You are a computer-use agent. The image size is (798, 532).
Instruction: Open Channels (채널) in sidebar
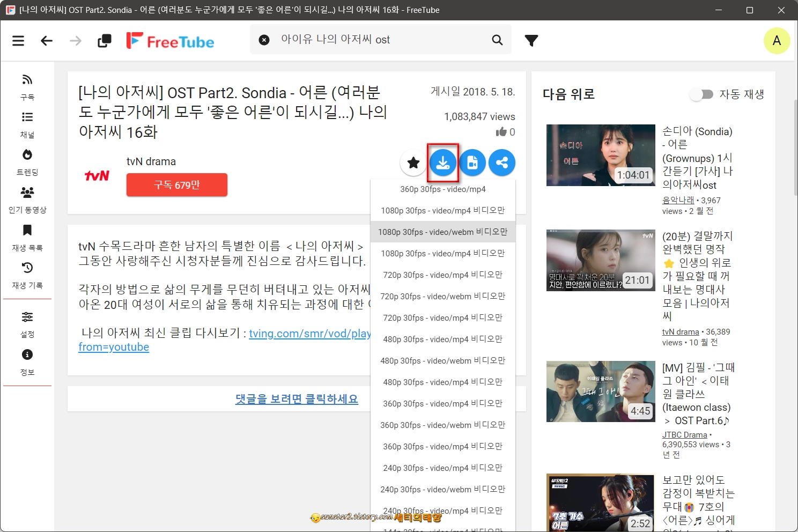pyautogui.click(x=27, y=125)
